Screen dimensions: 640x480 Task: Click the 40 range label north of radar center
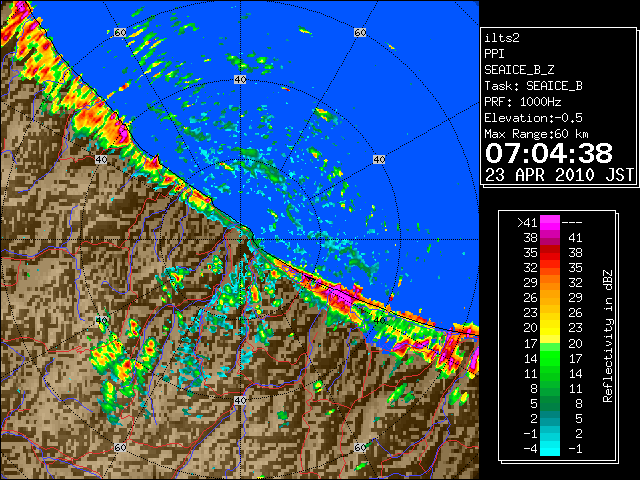(240, 80)
